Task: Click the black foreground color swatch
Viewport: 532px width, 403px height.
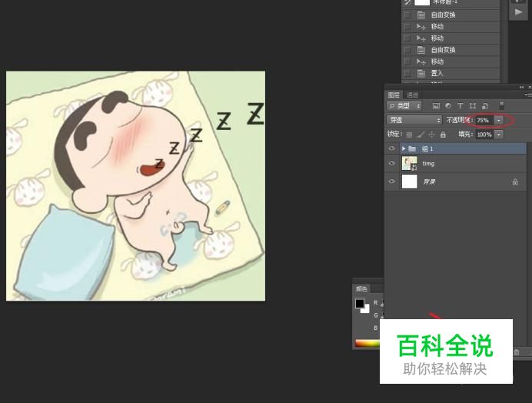Action: [x=360, y=303]
